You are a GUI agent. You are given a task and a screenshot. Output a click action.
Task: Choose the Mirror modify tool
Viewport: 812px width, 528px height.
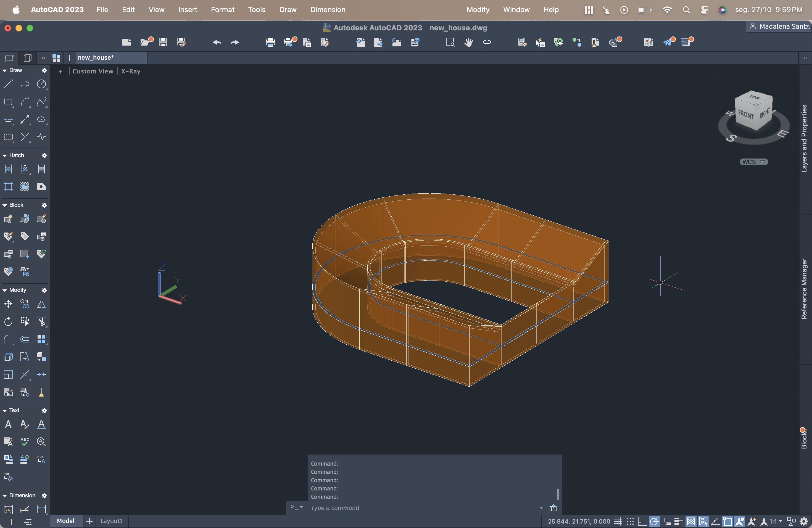coord(41,303)
